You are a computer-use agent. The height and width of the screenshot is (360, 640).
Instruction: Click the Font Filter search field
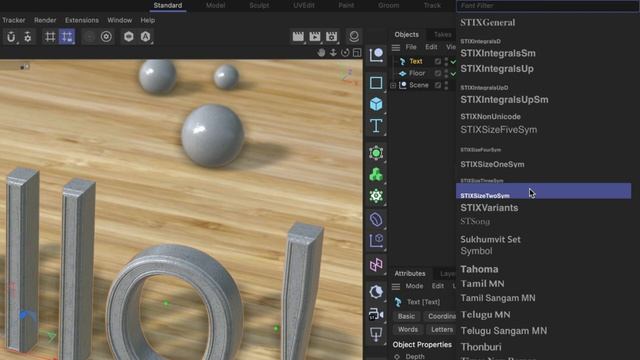pyautogui.click(x=547, y=6)
